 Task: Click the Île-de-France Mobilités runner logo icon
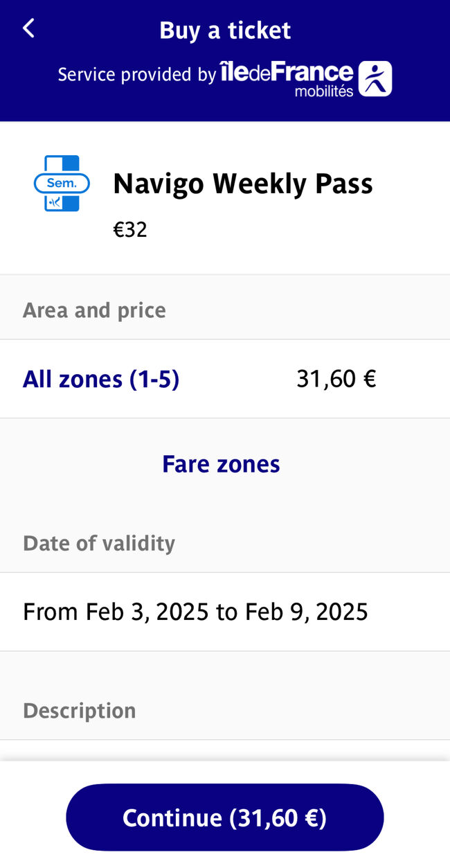375,78
